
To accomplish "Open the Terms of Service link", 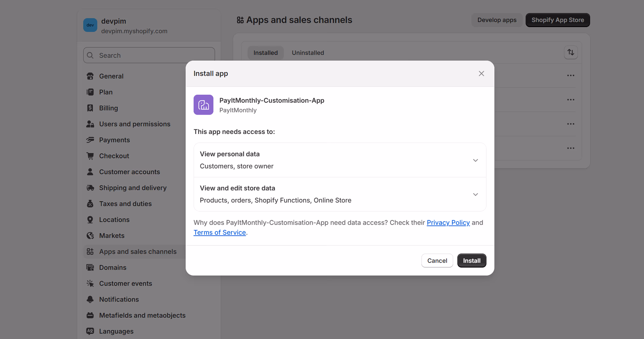I will 219,232.
